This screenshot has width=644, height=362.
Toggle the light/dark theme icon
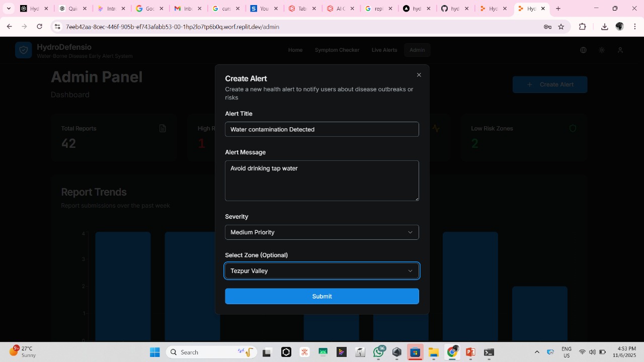click(x=602, y=50)
